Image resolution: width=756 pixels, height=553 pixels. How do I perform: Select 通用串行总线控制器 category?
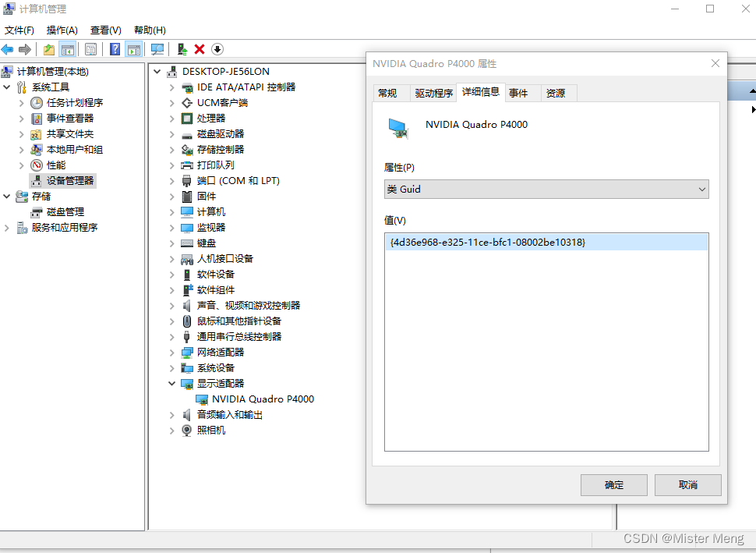click(239, 337)
